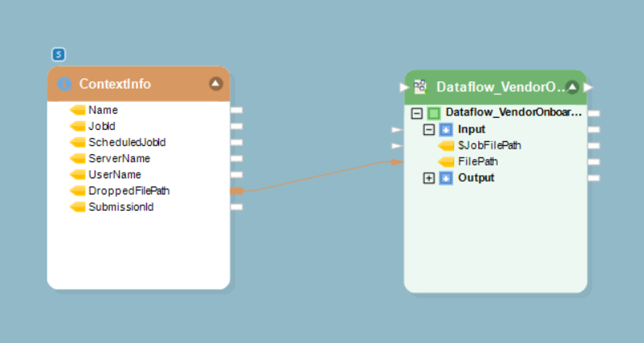Screen dimensions: 644x343
Task: Select the DroppedFilePath field in ContextInfo
Action: click(x=128, y=190)
